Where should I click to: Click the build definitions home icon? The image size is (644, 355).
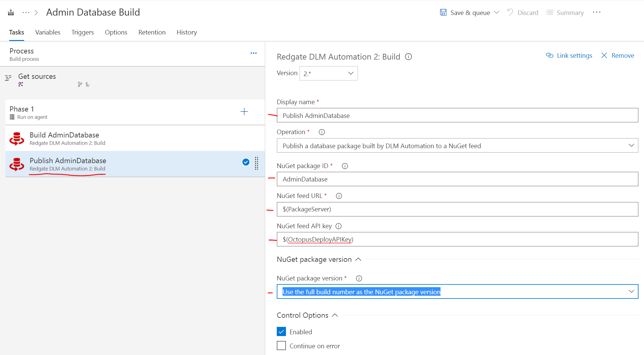[x=11, y=13]
